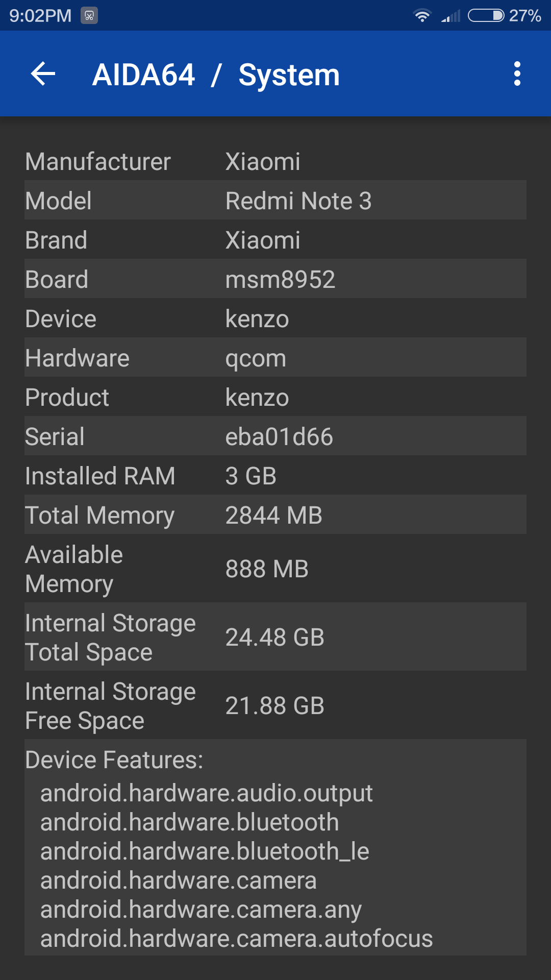Image resolution: width=551 pixels, height=980 pixels.
Task: Tap the Device kenzo row
Action: click(275, 318)
